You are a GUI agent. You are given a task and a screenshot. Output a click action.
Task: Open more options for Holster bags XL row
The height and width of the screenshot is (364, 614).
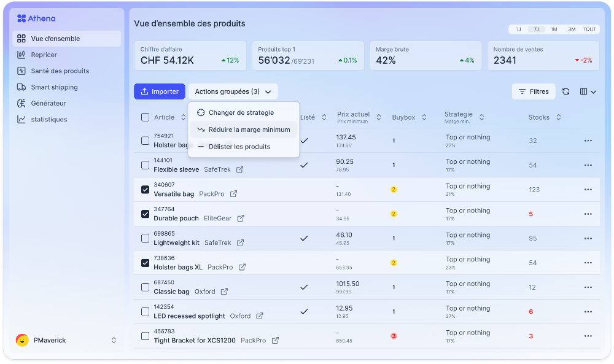588,263
